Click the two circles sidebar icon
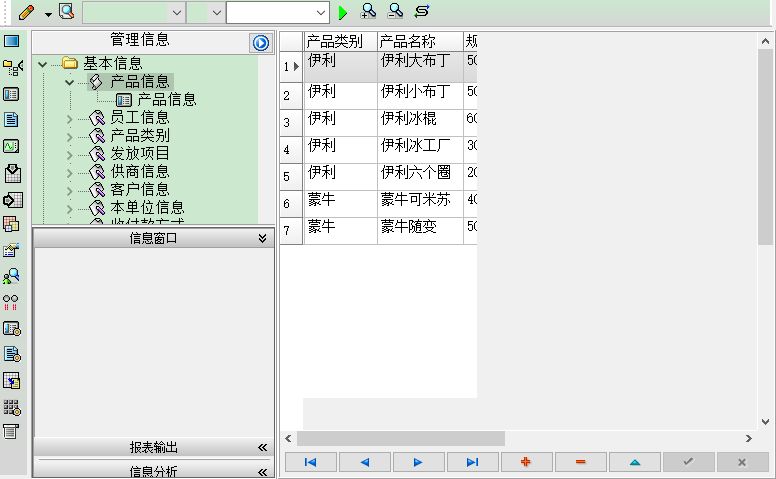This screenshot has height=479, width=776. (x=11, y=302)
